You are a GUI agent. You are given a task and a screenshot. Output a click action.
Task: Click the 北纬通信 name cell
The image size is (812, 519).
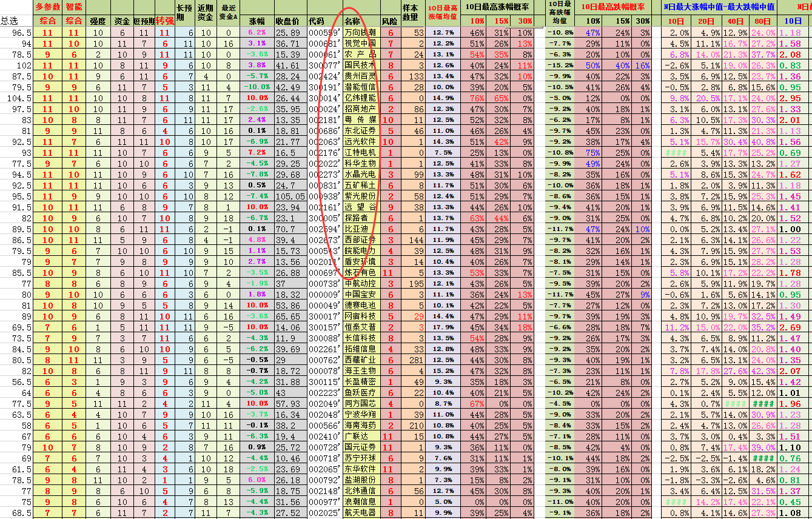(361, 491)
